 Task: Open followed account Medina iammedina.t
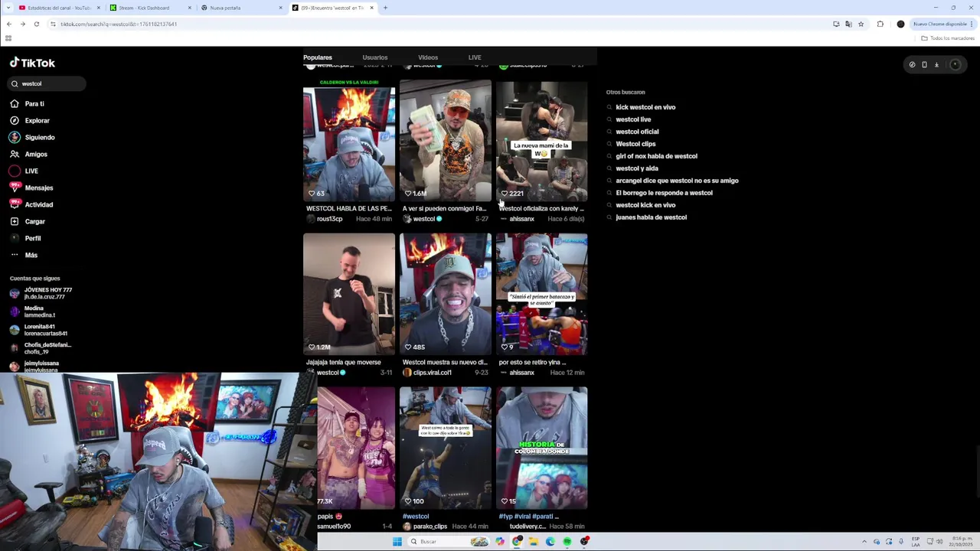click(32, 311)
